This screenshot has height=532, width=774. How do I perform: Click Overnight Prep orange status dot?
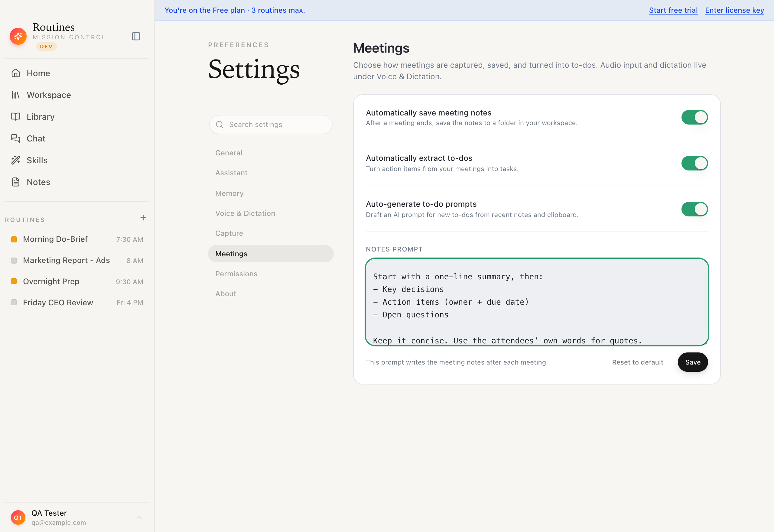tap(14, 281)
